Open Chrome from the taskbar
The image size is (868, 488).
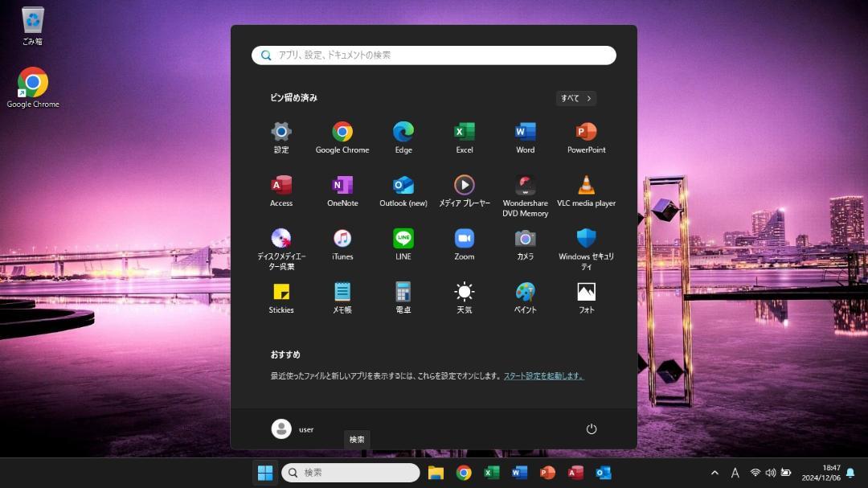464,473
